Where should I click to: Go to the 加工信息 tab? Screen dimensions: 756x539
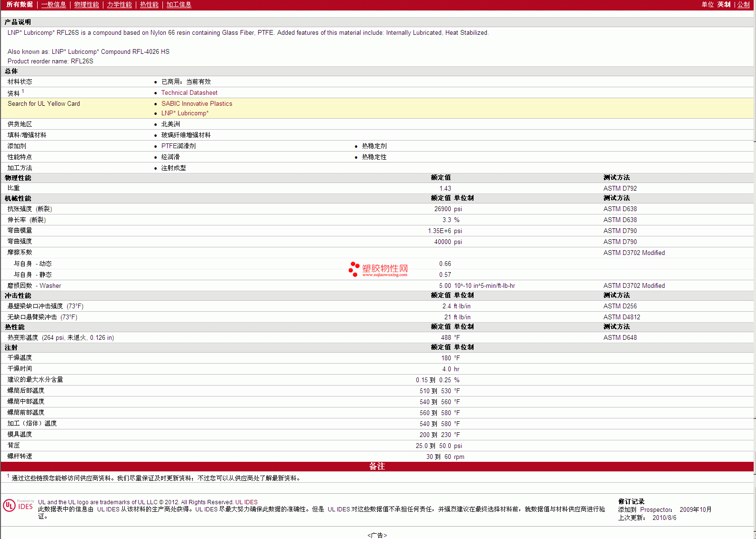click(x=179, y=4)
